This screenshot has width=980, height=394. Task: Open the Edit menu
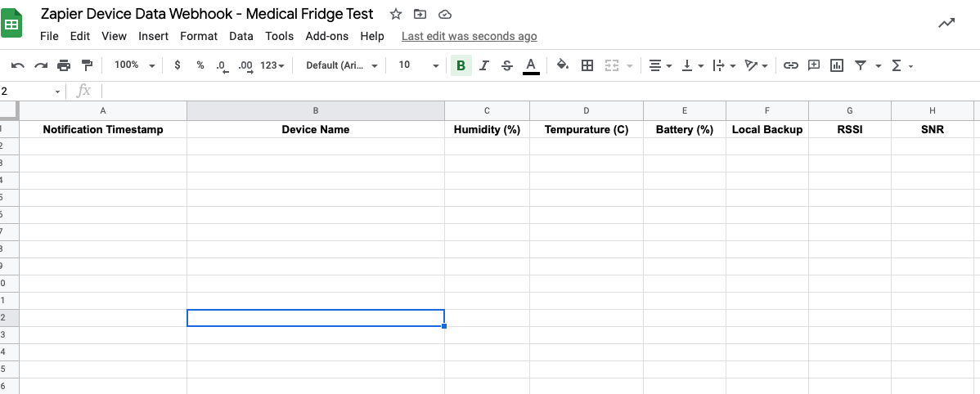(x=80, y=36)
